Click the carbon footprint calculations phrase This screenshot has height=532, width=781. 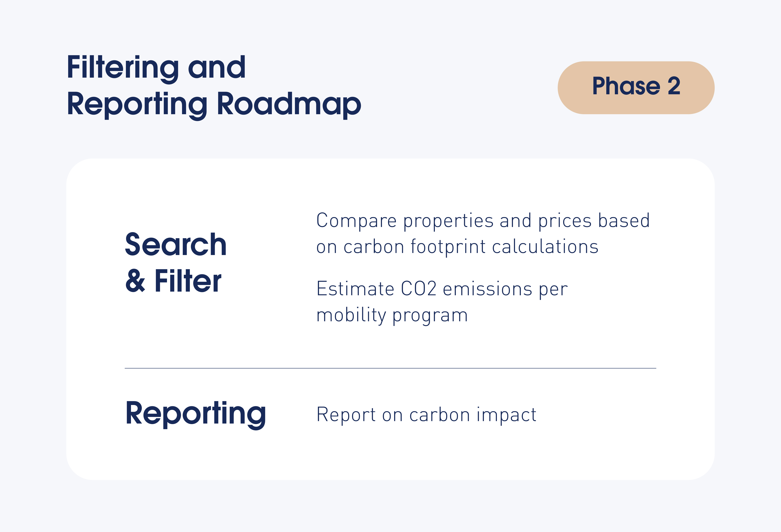coord(471,246)
